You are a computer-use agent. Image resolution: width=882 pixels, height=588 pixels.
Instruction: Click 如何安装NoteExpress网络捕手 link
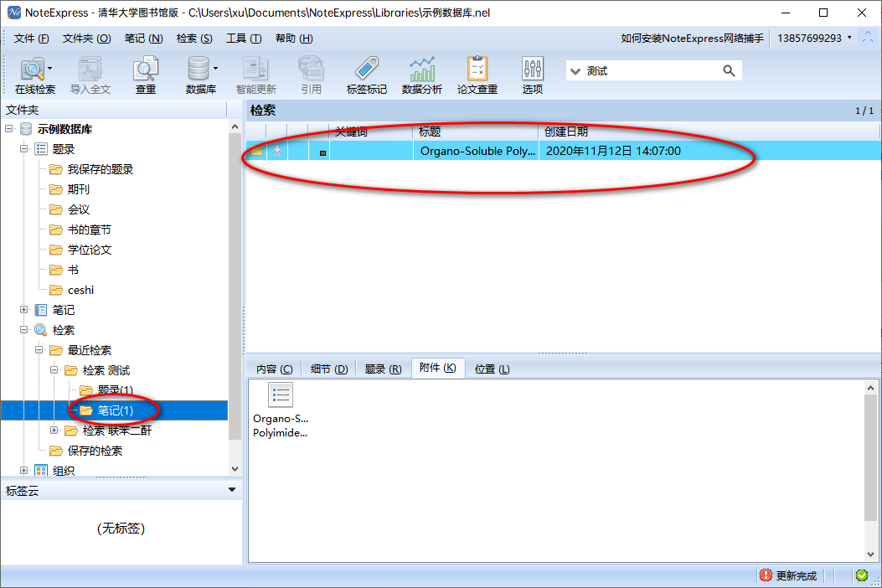(692, 39)
